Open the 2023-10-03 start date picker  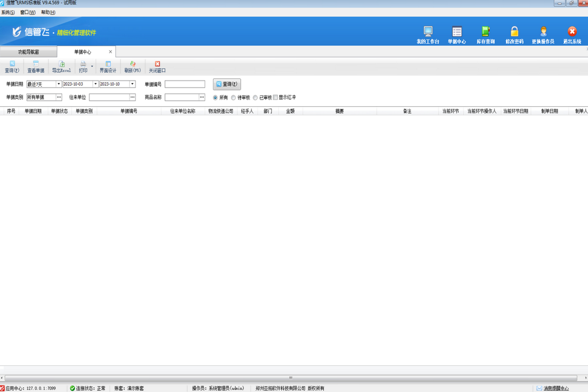pyautogui.click(x=95, y=84)
